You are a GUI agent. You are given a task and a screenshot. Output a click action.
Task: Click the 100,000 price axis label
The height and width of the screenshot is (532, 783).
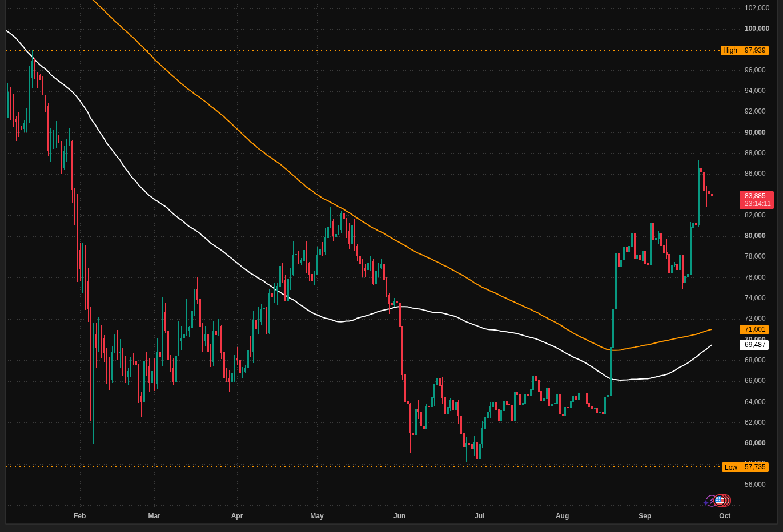(757, 29)
